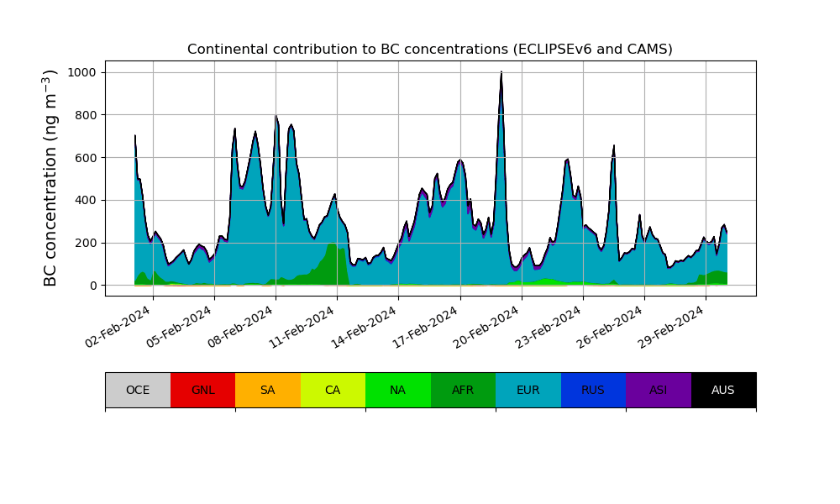Pick the AFR dark green legend swatch
This screenshot has width=840, height=504.
[463, 390]
